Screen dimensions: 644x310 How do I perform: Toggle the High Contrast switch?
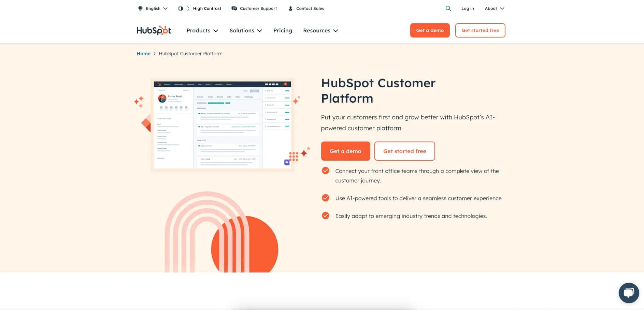click(184, 9)
